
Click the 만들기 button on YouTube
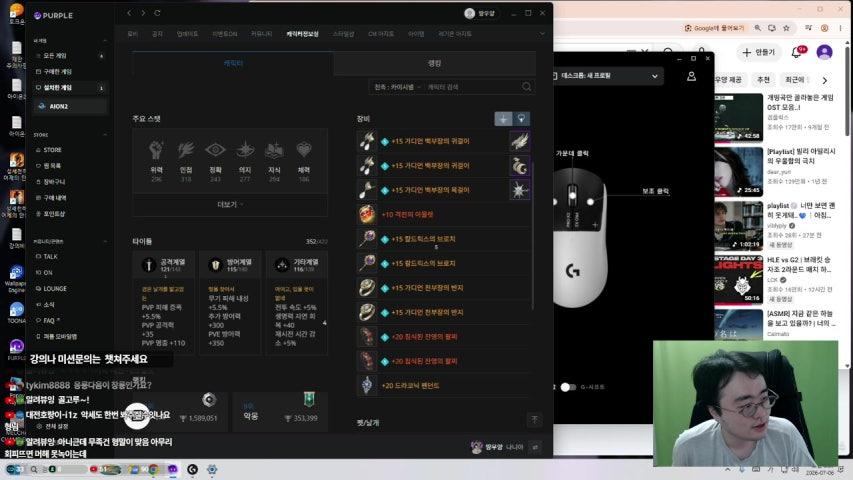click(759, 52)
